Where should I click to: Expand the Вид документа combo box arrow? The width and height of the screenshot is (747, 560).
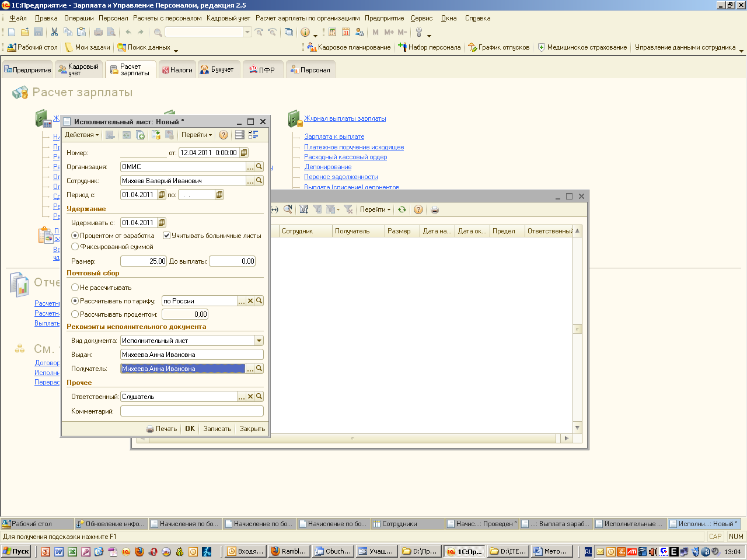click(x=259, y=341)
